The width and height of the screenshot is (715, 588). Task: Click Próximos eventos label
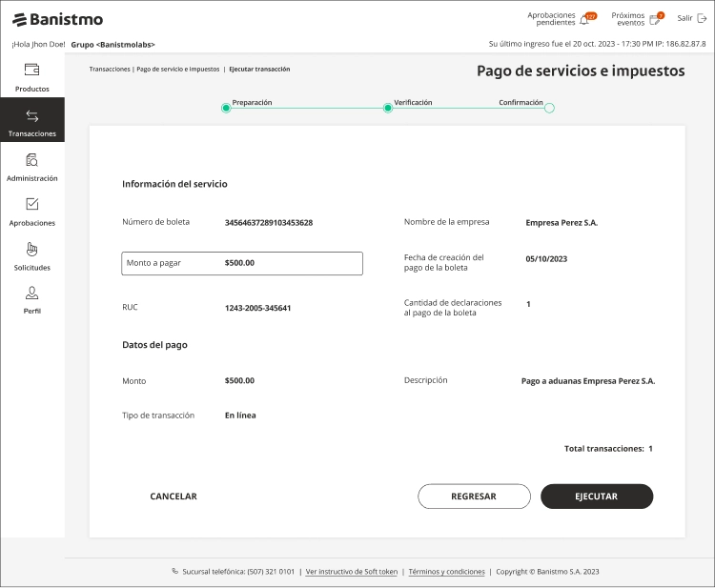point(628,19)
